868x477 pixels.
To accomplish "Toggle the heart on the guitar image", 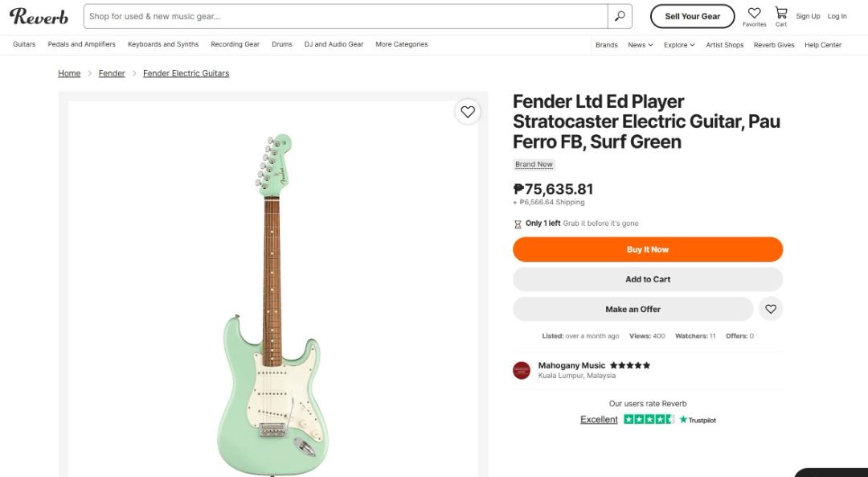I will [468, 112].
